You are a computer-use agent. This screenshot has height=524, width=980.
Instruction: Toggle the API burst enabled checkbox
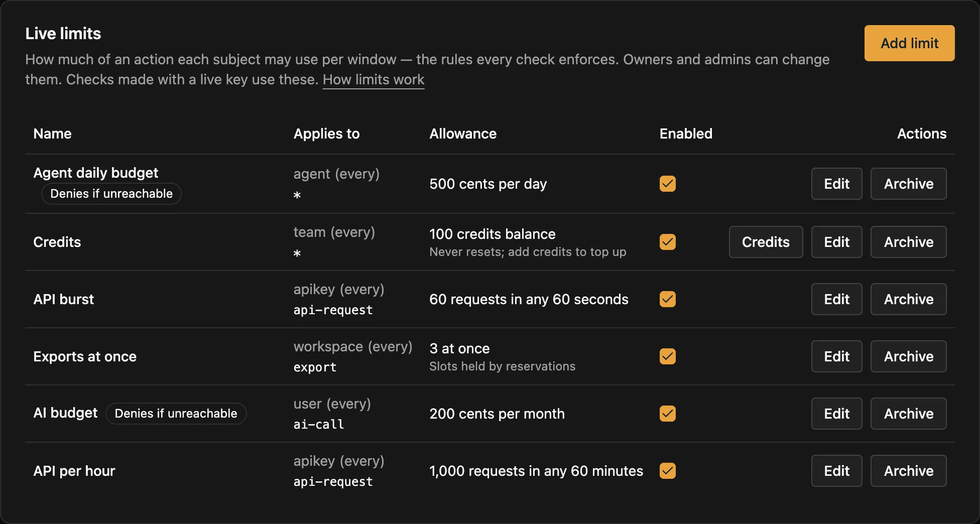[667, 299]
